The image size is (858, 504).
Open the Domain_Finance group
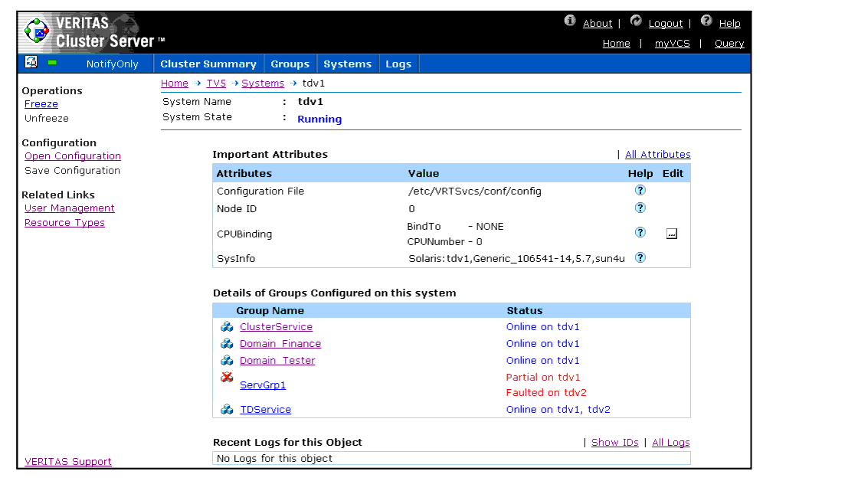click(280, 344)
